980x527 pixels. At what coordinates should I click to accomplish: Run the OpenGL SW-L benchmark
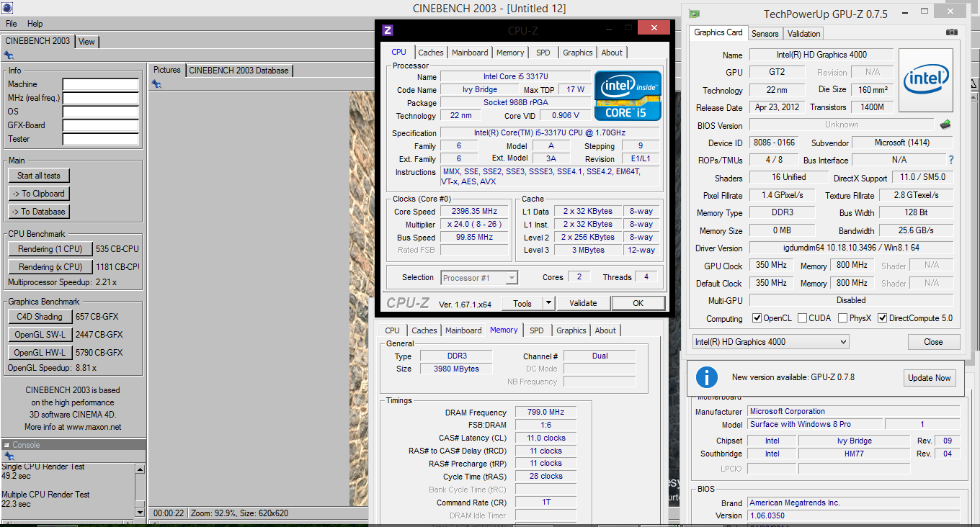[x=39, y=335]
